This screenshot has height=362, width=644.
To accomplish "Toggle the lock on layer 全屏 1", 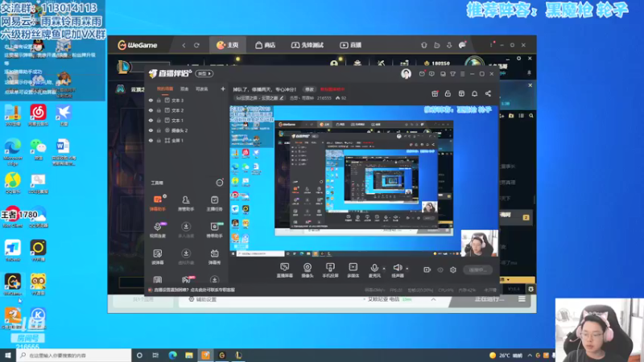I will tap(159, 140).
